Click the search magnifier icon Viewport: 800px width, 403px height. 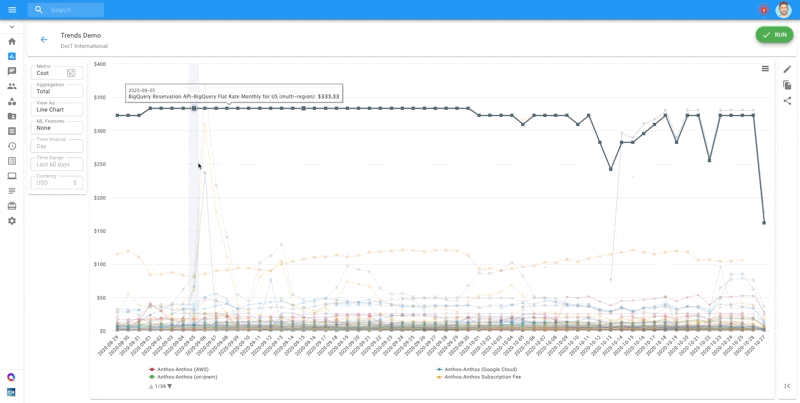39,10
